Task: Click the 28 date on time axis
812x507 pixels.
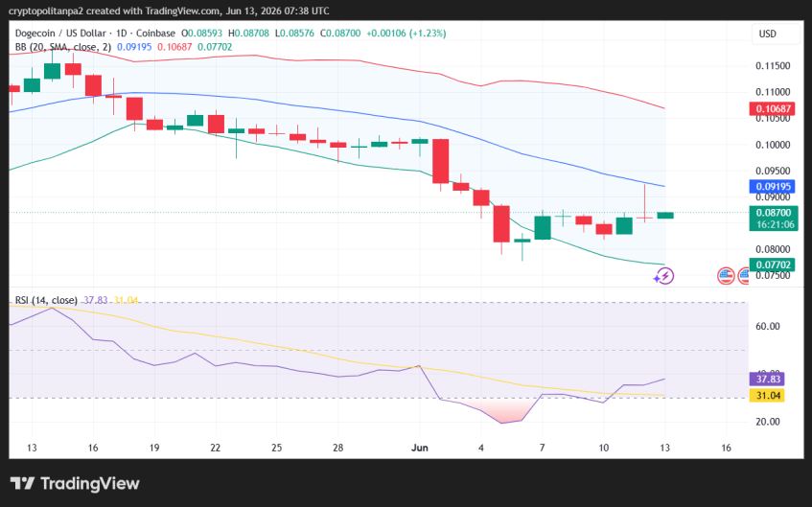Action: [x=337, y=448]
